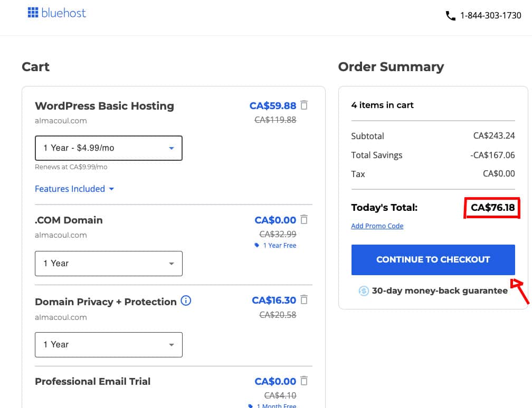Viewport: 532px width, 408px height.
Task: Click the money-back guarantee dollar icon
Action: pyautogui.click(x=364, y=290)
